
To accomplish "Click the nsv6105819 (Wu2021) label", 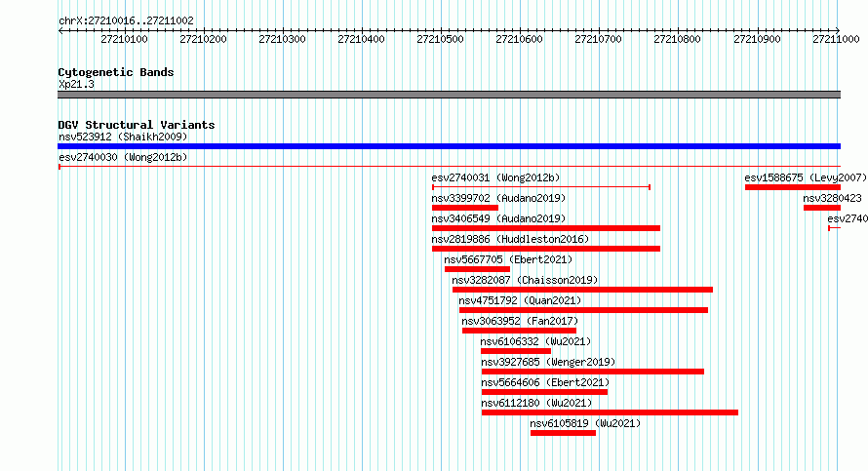I will tap(585, 423).
